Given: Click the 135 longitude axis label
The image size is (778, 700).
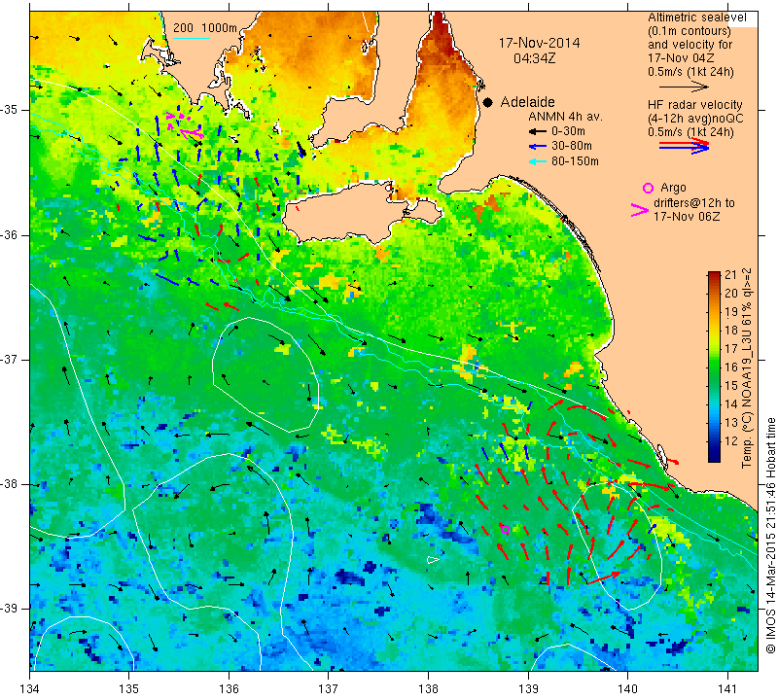Looking at the screenshot, I should (x=129, y=688).
